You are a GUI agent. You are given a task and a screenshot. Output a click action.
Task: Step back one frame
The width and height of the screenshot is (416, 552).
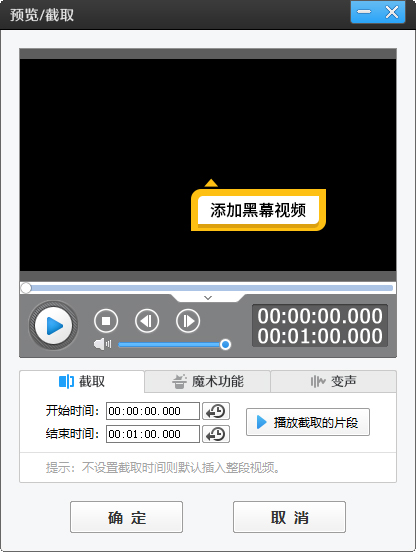point(147,321)
